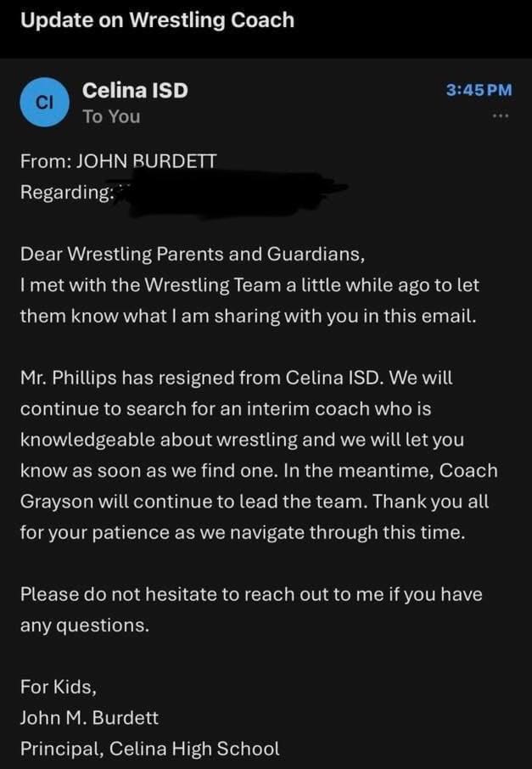Click the line "Please do not hesitate to reach out"
This screenshot has height=769, width=532.
click(251, 594)
